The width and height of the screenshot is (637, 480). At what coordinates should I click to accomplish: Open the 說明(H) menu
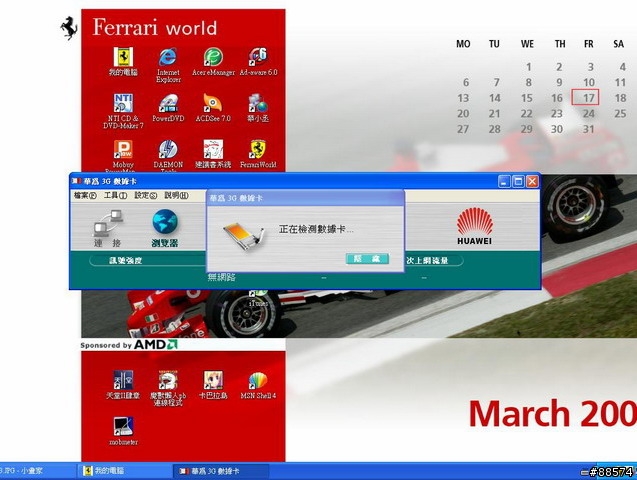tap(176, 195)
